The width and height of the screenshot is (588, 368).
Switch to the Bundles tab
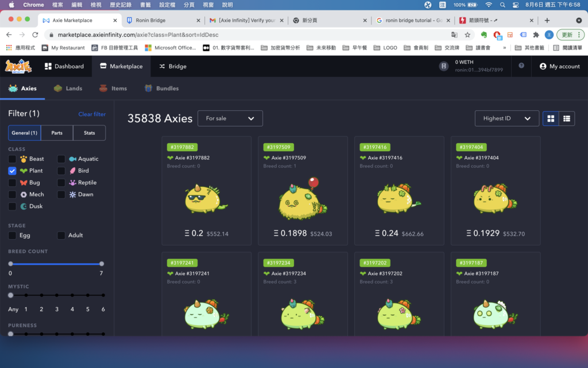(161, 88)
